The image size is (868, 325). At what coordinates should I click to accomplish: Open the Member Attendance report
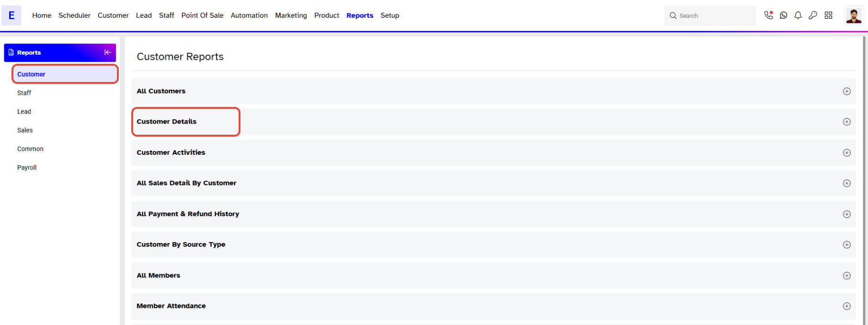tap(493, 306)
